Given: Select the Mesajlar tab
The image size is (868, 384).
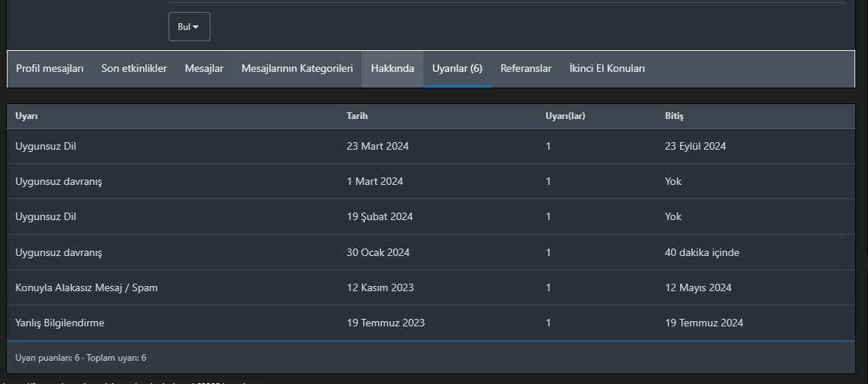Looking at the screenshot, I should pos(204,69).
